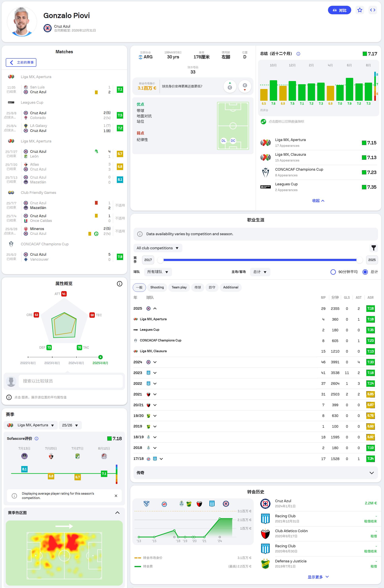Switch to the Additional stats tab

pos(231,287)
